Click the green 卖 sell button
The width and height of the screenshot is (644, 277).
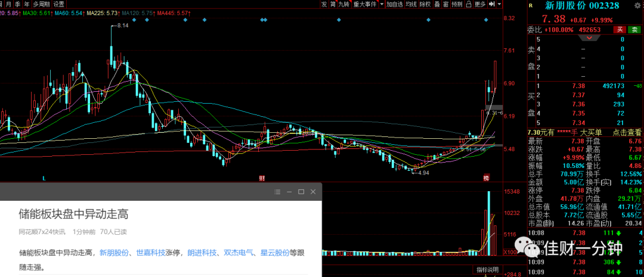[x=634, y=30]
